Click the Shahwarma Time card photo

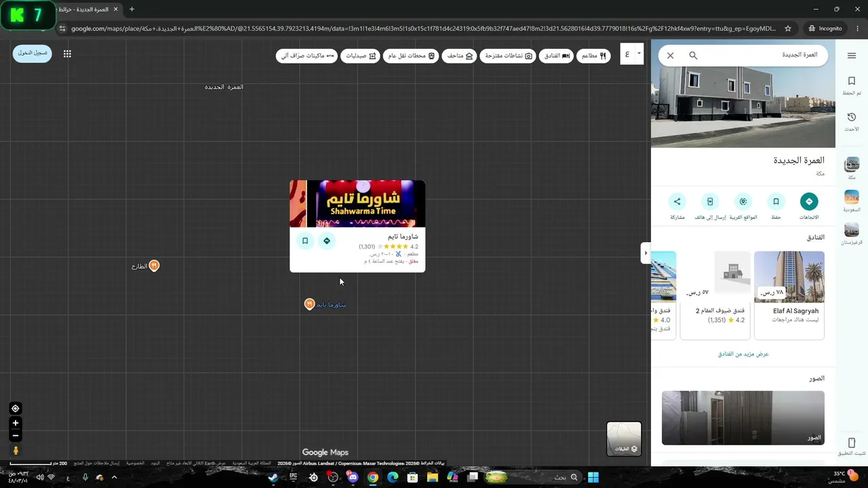point(357,203)
